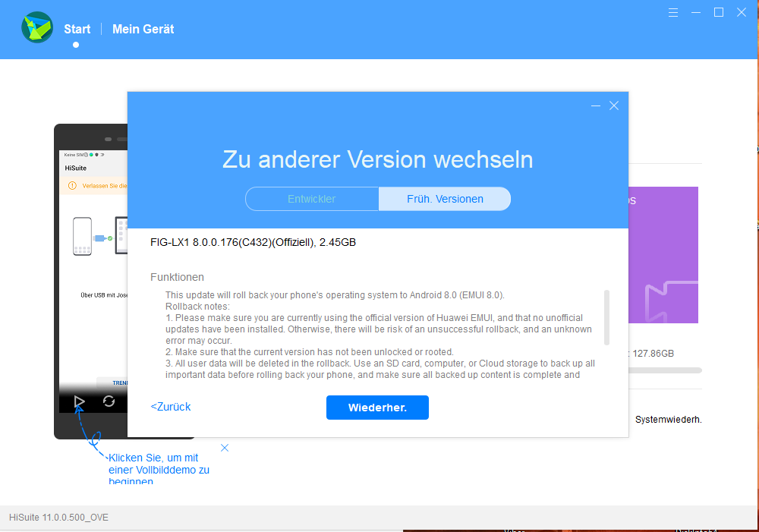Click the USB connection illustration on phone preview

(x=99, y=236)
